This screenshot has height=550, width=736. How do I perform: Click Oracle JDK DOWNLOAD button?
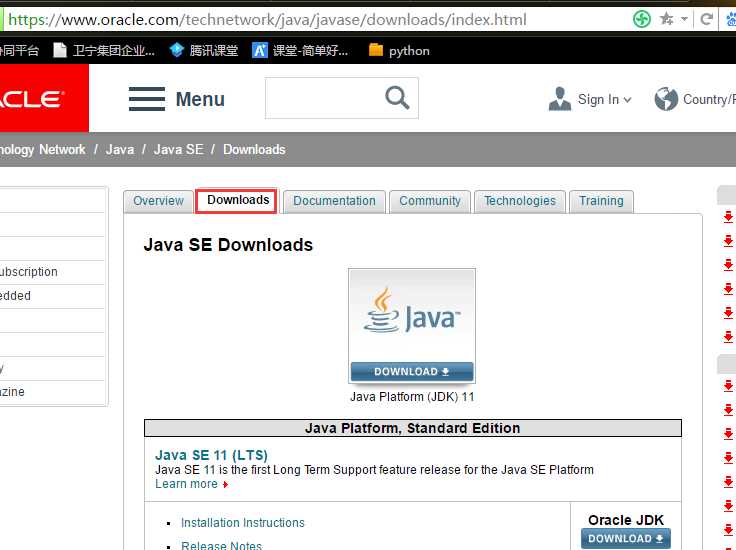tap(626, 539)
